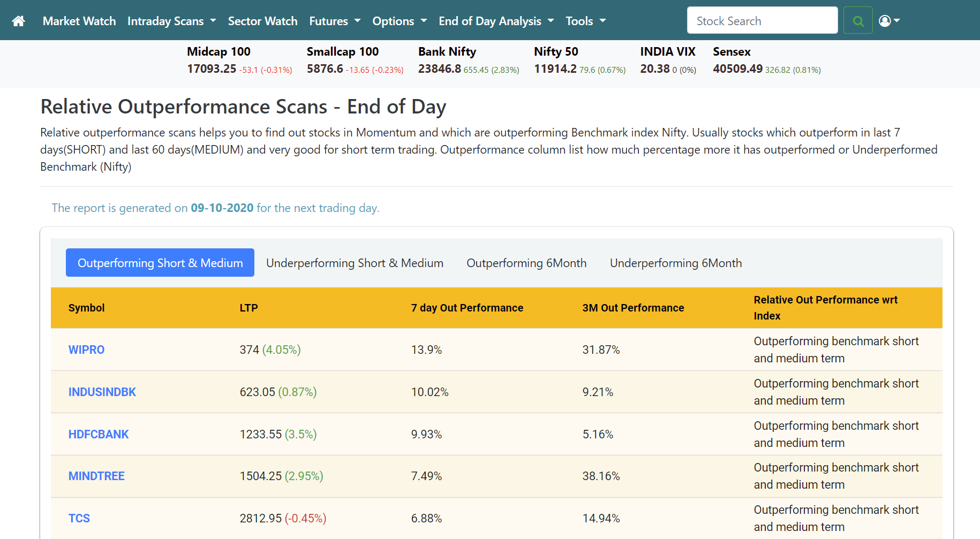Screen dimensions: 980x539
Task: Expand the Futures dropdown
Action: [335, 21]
